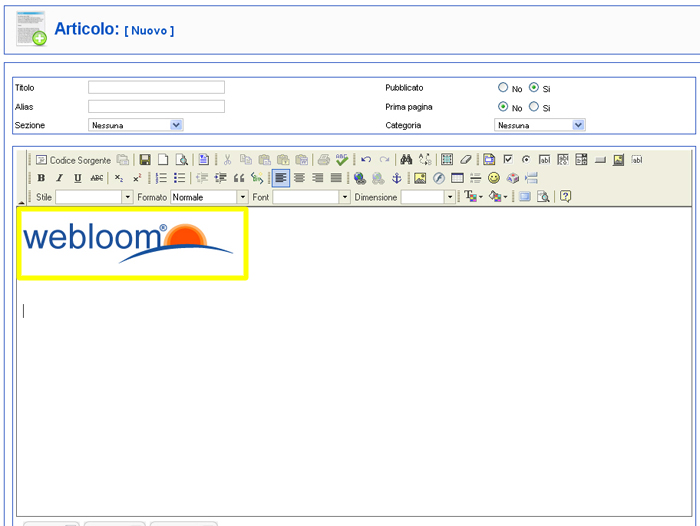The image size is (700, 526).
Task: Click the Insert Flash icon
Action: tap(439, 178)
